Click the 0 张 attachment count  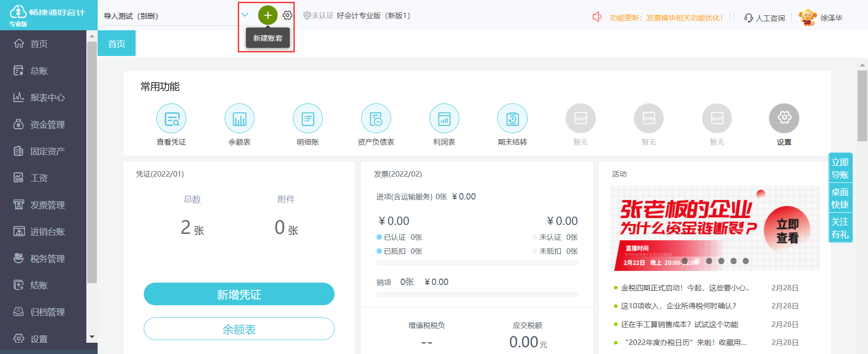[x=287, y=228]
